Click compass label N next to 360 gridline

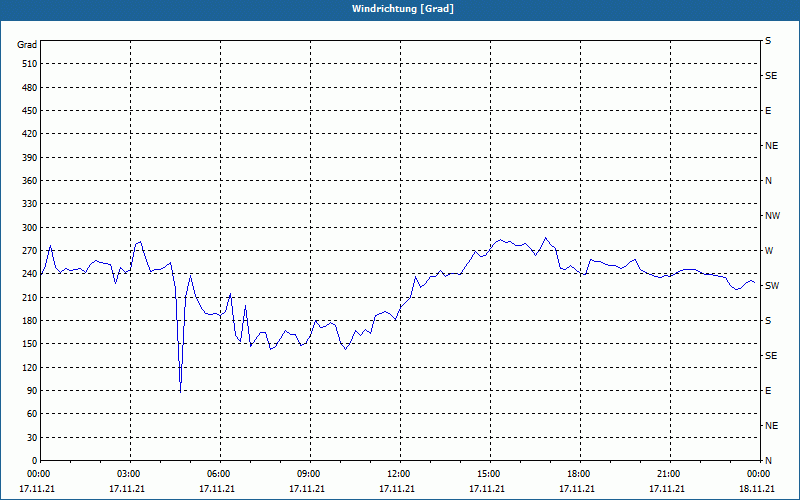[x=768, y=181]
